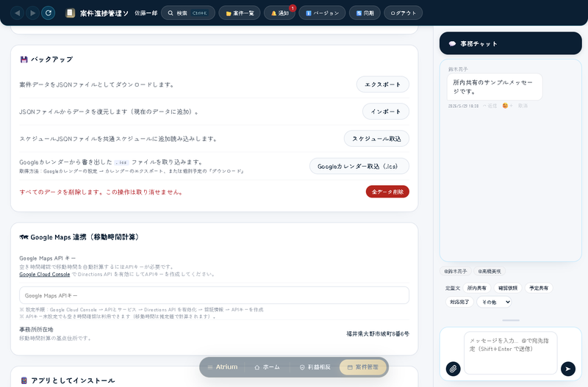Screen dimensions: 588x387
Task: Click 取消 under the chat message
Action: click(523, 106)
